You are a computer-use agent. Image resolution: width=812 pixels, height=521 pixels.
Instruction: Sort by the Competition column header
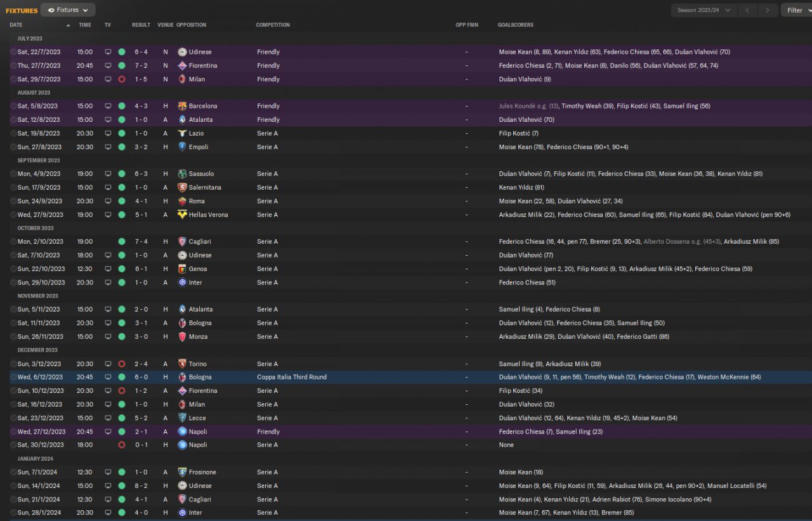point(273,25)
